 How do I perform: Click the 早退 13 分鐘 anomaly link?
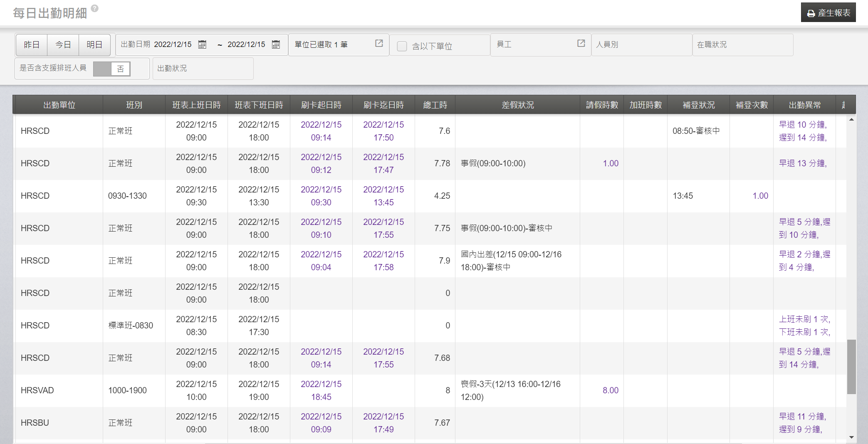pos(803,163)
